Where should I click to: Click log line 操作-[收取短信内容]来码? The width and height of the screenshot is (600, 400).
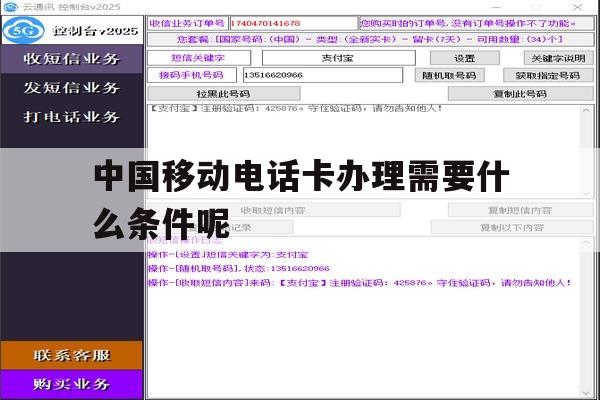pos(360,283)
